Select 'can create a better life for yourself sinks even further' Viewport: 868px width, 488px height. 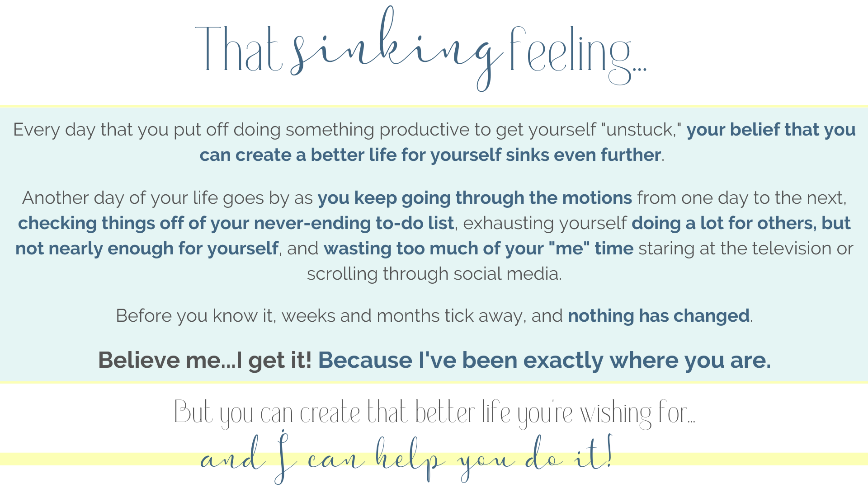[x=430, y=155]
